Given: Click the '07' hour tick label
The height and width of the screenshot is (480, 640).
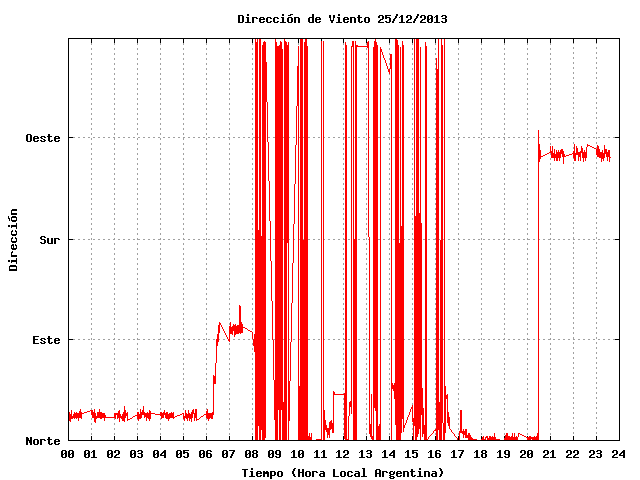Looking at the screenshot, I should [229, 454].
